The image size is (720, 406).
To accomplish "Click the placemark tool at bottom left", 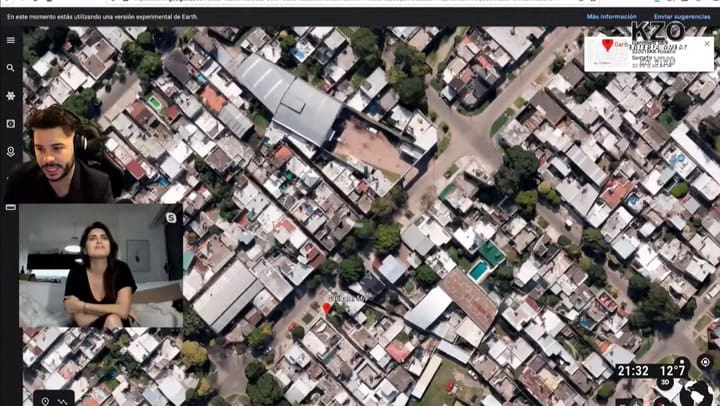I will [45, 401].
